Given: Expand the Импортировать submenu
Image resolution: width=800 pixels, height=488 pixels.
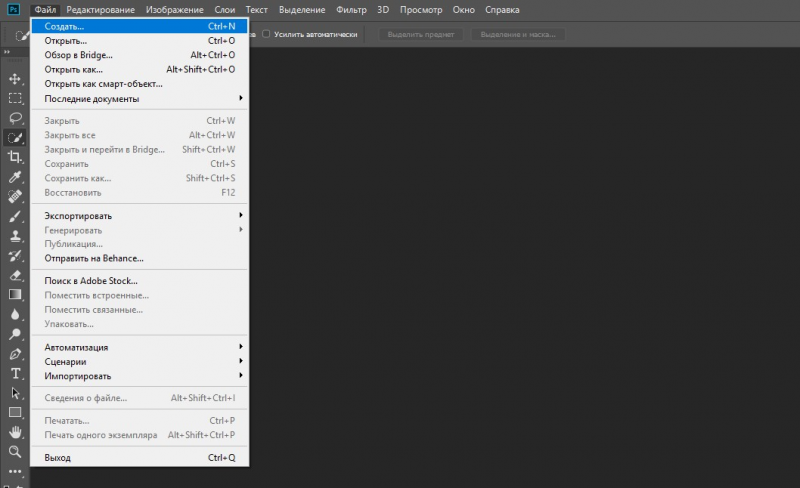Looking at the screenshot, I should pos(139,376).
